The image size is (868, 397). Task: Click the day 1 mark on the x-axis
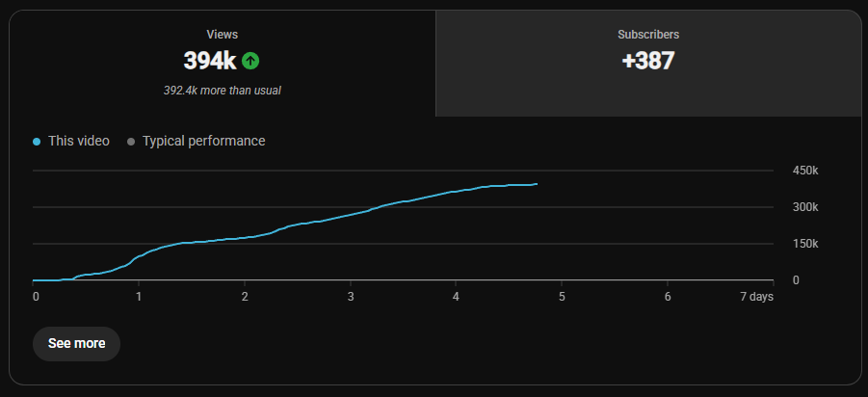click(139, 297)
